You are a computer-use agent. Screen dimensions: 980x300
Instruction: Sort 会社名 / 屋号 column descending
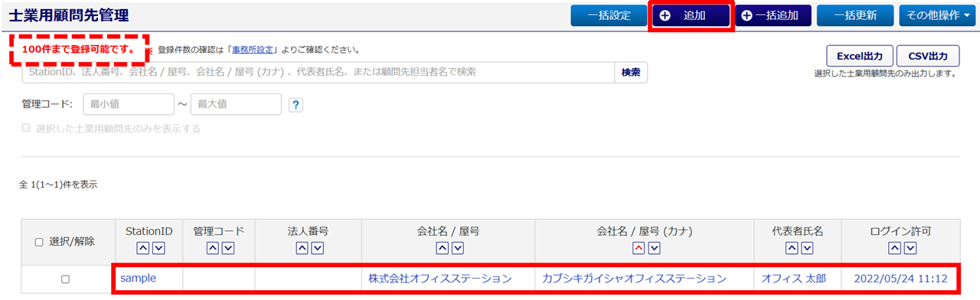point(458,248)
